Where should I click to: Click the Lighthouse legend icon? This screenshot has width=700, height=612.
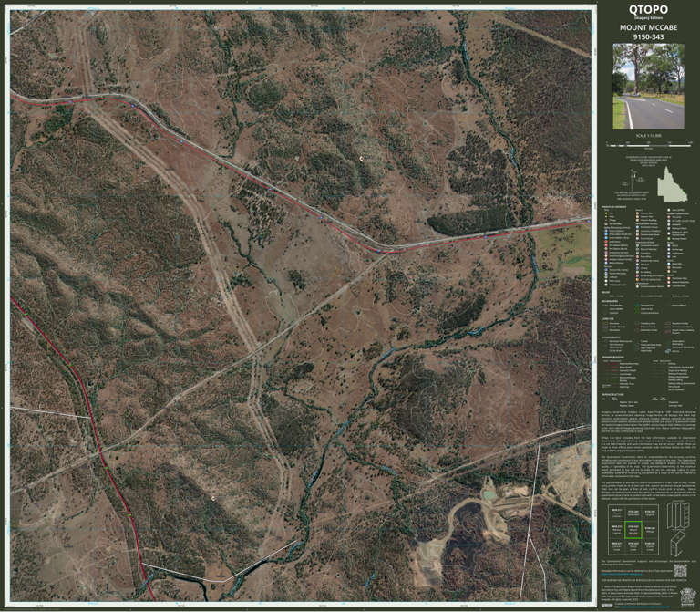point(669,254)
